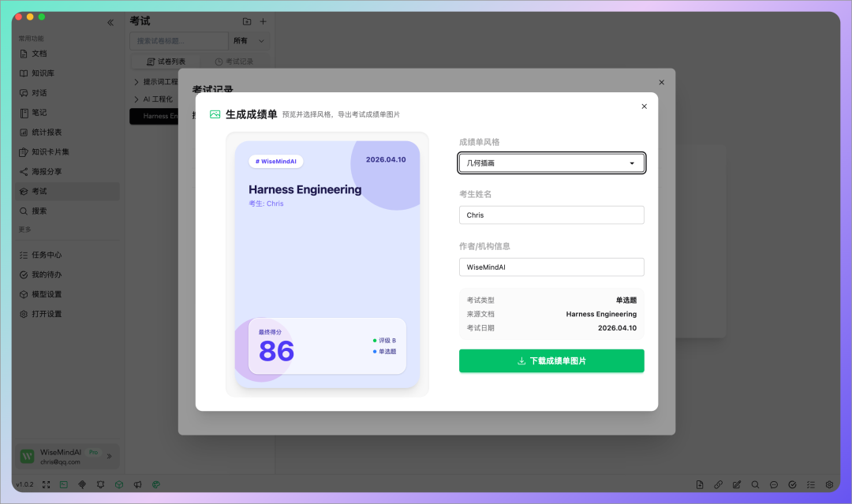Open 海报分享 in the sidebar
852x504 pixels.
click(x=67, y=172)
